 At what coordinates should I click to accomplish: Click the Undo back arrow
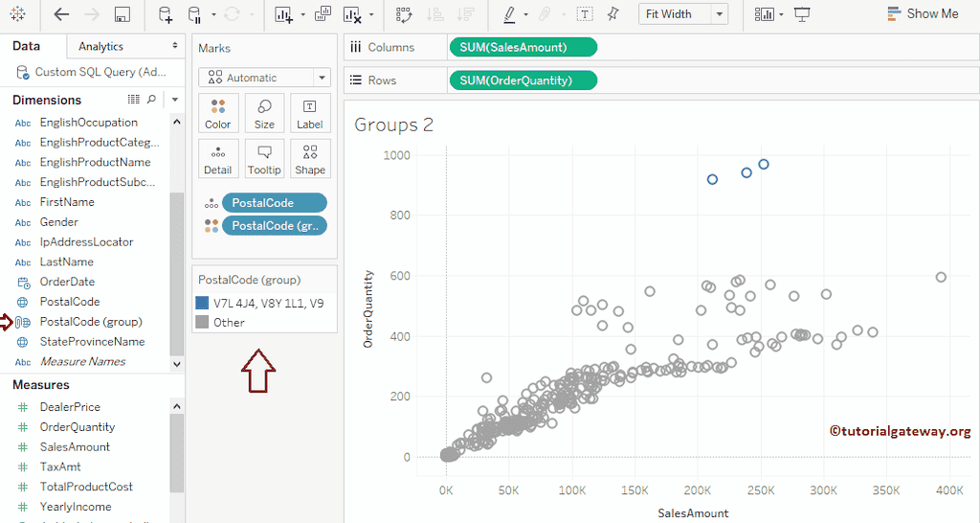coord(61,14)
